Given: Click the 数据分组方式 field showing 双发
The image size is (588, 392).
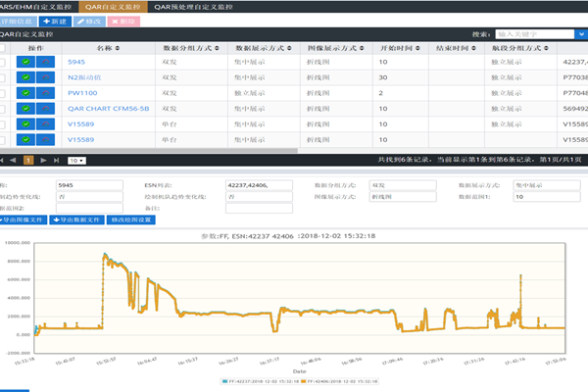Looking at the screenshot, I should point(403,185).
